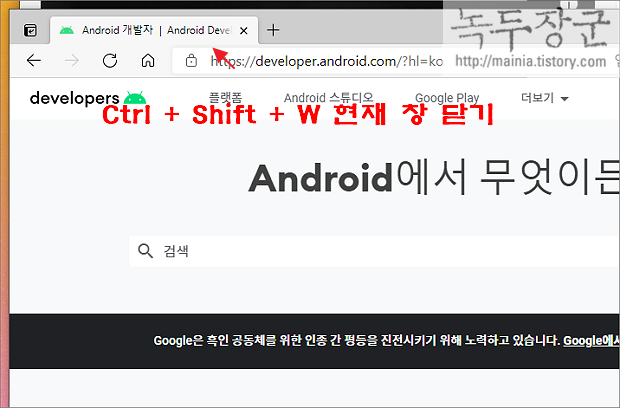
Task: Click the 검색 search field
Action: (374, 251)
